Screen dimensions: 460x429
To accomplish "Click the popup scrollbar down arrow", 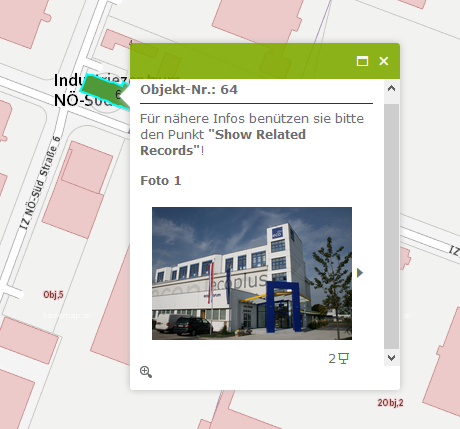I will pyautogui.click(x=391, y=358).
